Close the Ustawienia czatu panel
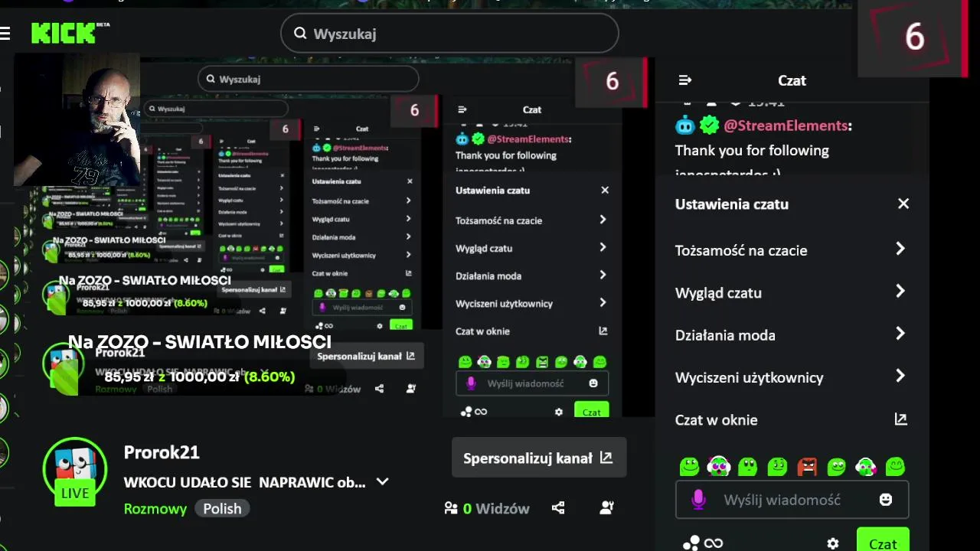The height and width of the screenshot is (551, 980). 903,204
